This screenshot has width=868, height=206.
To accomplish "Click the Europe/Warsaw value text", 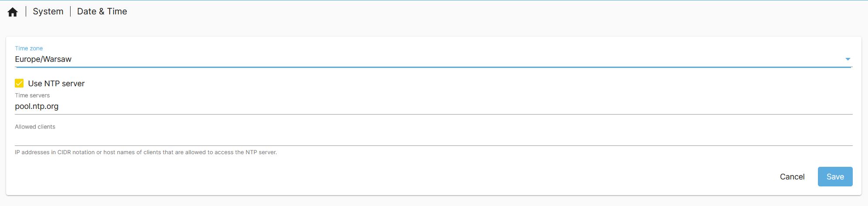I will 43,59.
